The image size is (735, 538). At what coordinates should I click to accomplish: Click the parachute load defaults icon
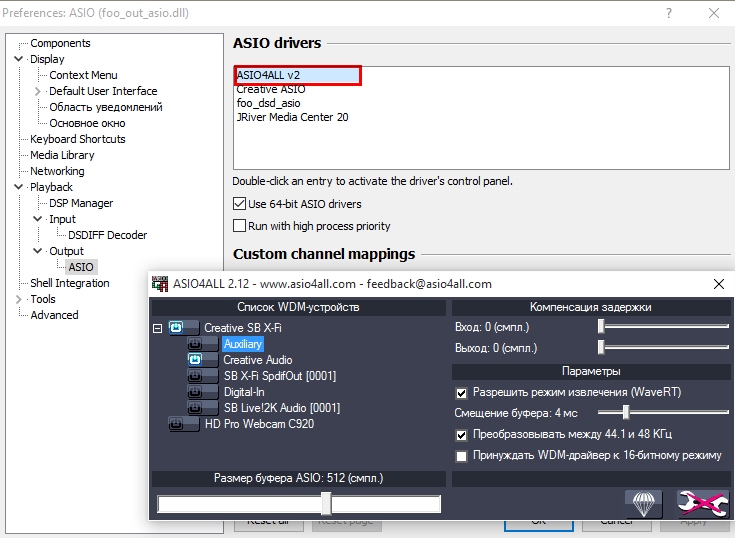point(644,504)
